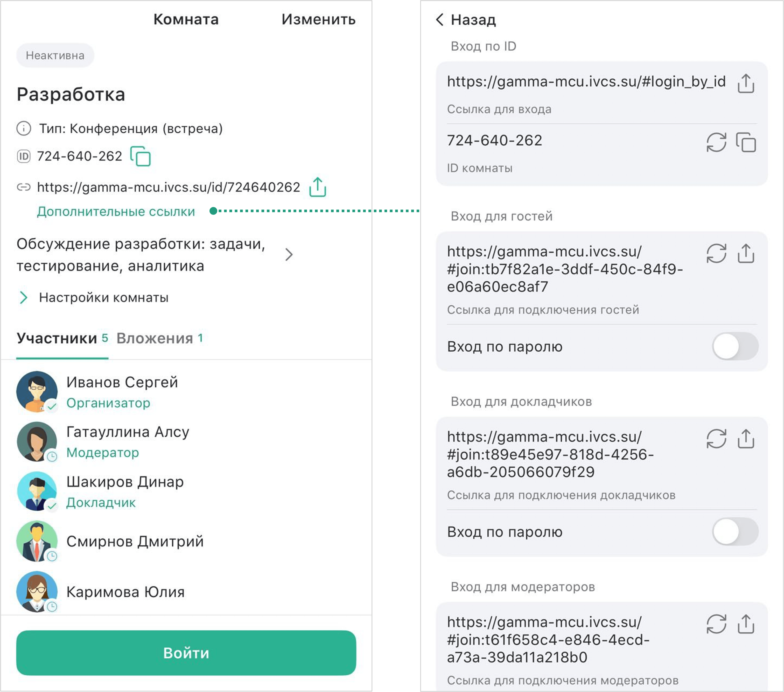Viewport: 784px width, 692px height.
Task: Share the login_by_id link
Action: [x=746, y=84]
